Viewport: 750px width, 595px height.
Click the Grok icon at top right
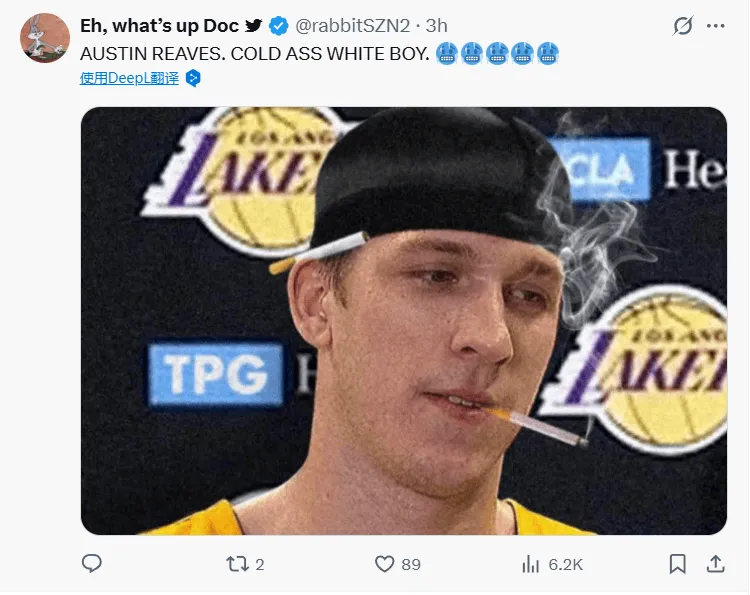point(683,26)
